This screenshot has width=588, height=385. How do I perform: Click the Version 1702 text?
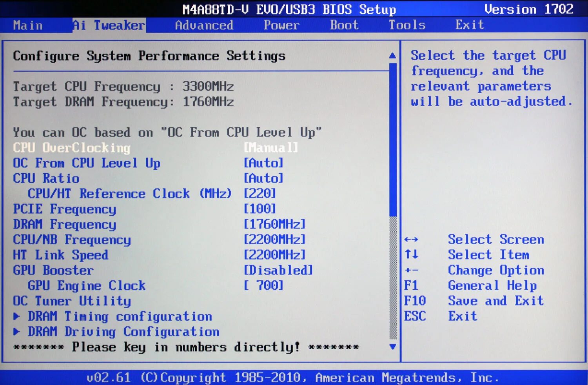click(x=529, y=9)
